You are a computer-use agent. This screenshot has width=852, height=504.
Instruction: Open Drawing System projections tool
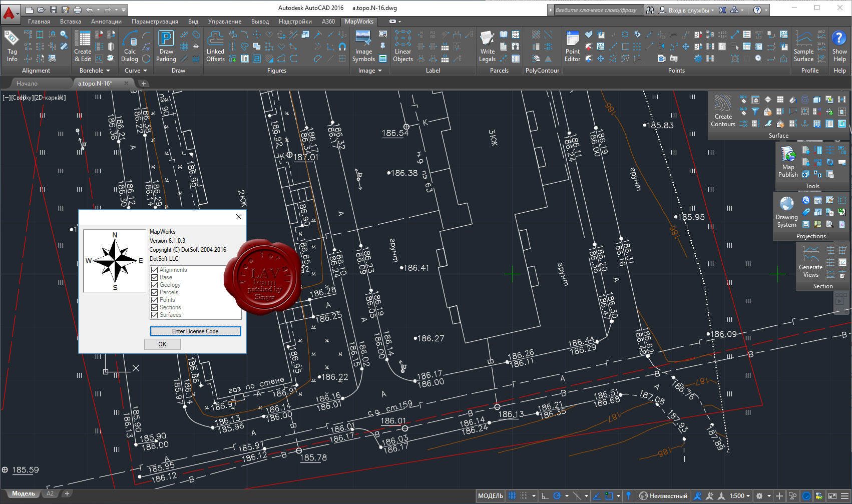(786, 212)
